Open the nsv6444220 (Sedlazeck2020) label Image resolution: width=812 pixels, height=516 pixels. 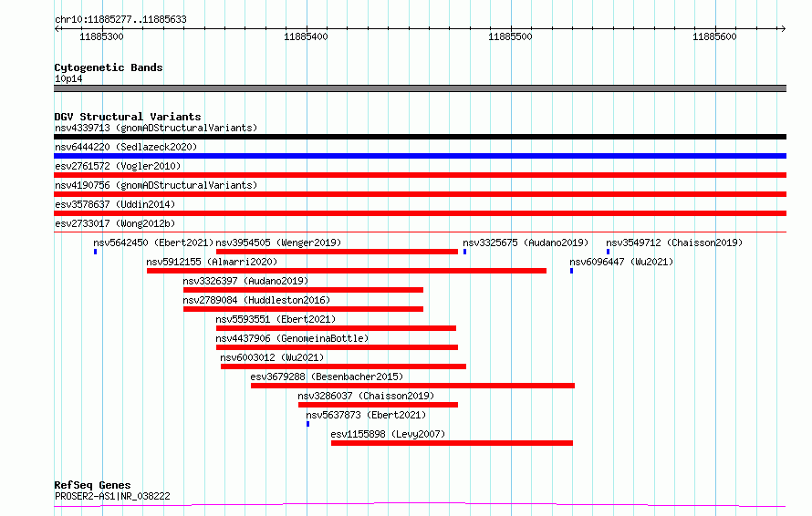126,147
